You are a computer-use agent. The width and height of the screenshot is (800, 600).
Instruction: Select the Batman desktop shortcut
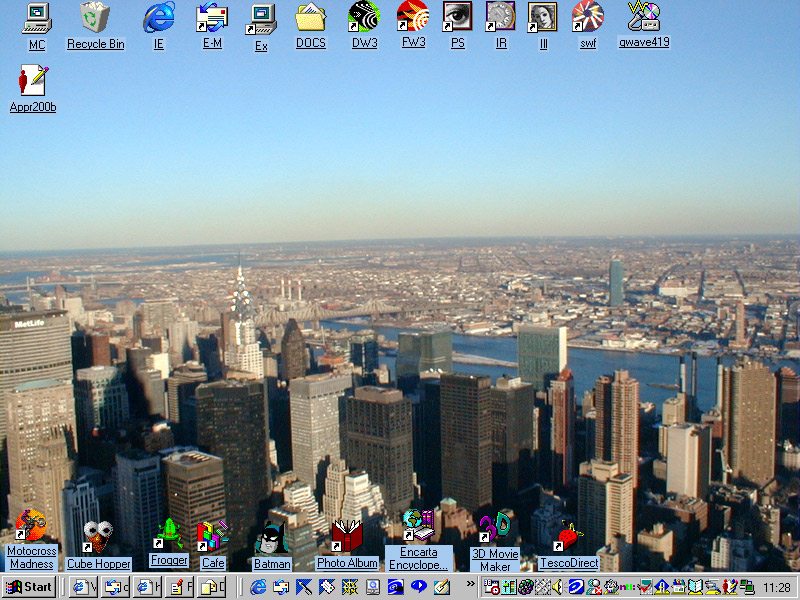271,540
